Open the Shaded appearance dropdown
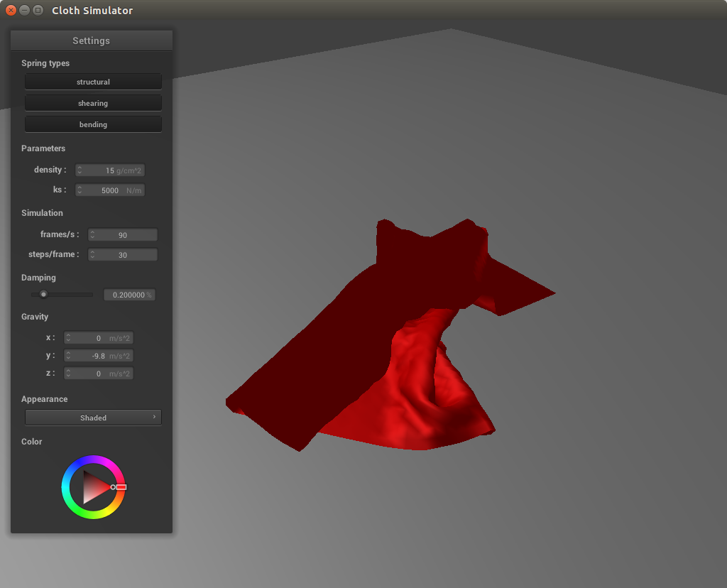727x588 pixels. pos(93,418)
